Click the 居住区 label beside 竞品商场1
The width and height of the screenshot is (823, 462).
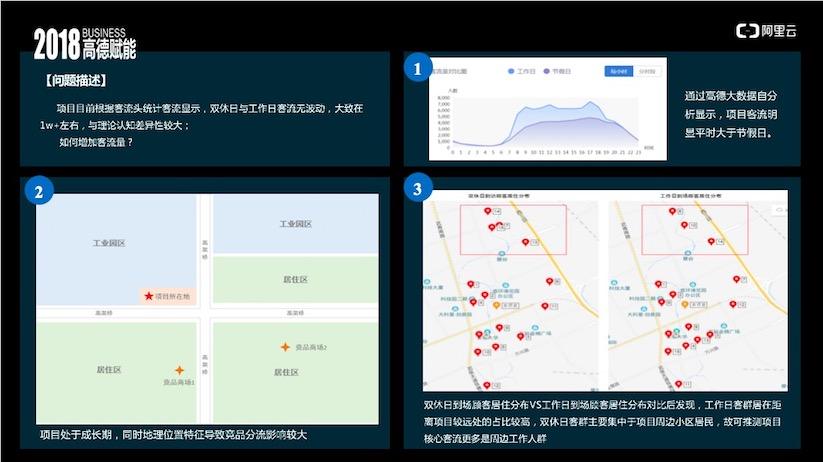pyautogui.click(x=109, y=370)
